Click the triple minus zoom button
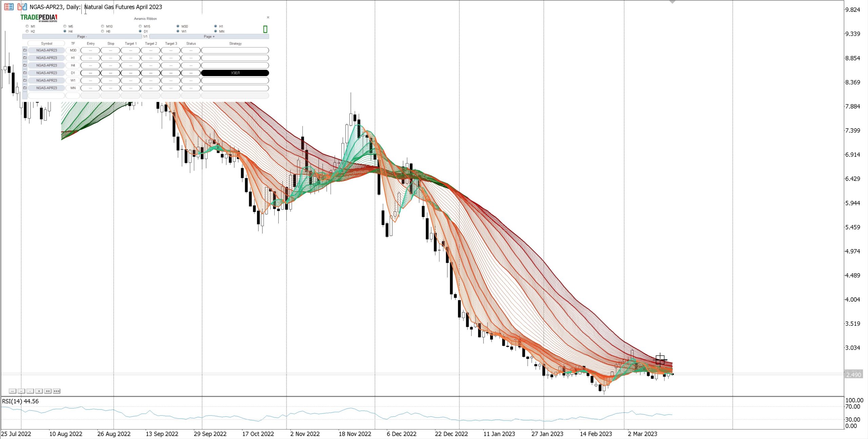The image size is (868, 439). click(x=12, y=391)
